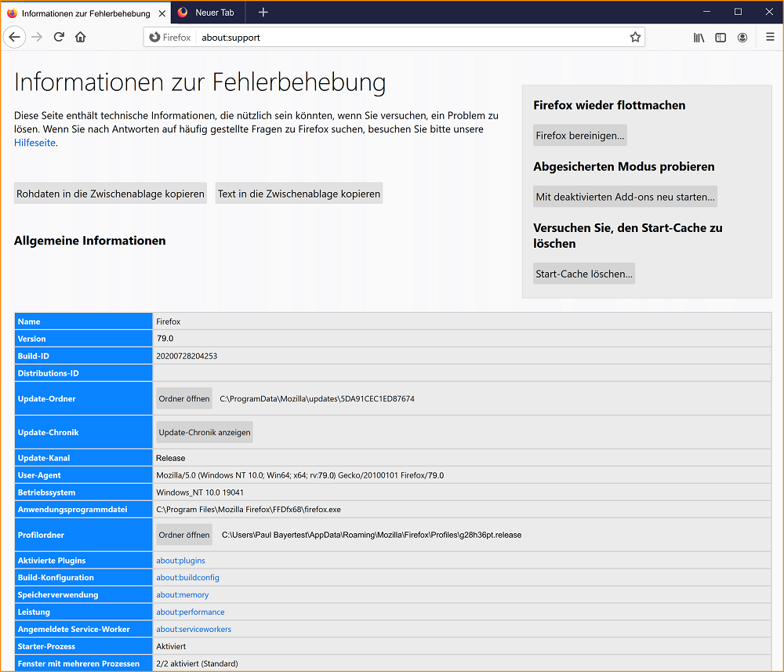The height and width of the screenshot is (672, 784).
Task: Click the Update-Chronik anzeigen button
Action: [205, 432]
